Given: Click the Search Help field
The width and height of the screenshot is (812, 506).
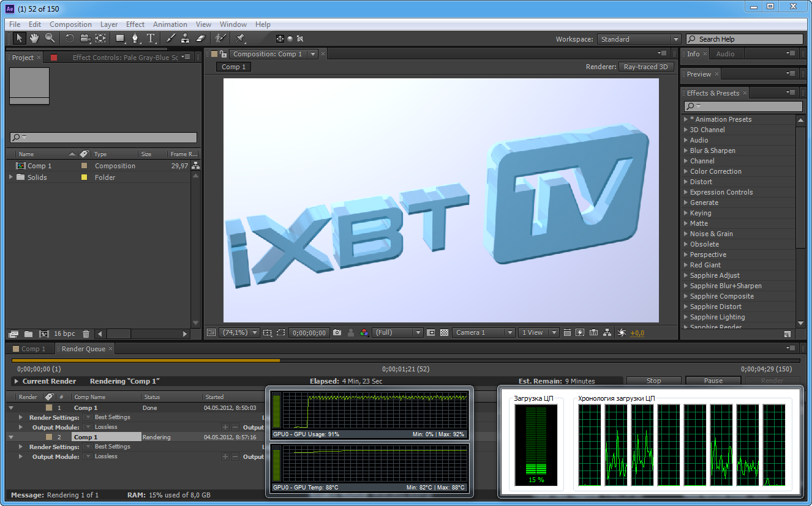Looking at the screenshot, I should pyautogui.click(x=744, y=39).
